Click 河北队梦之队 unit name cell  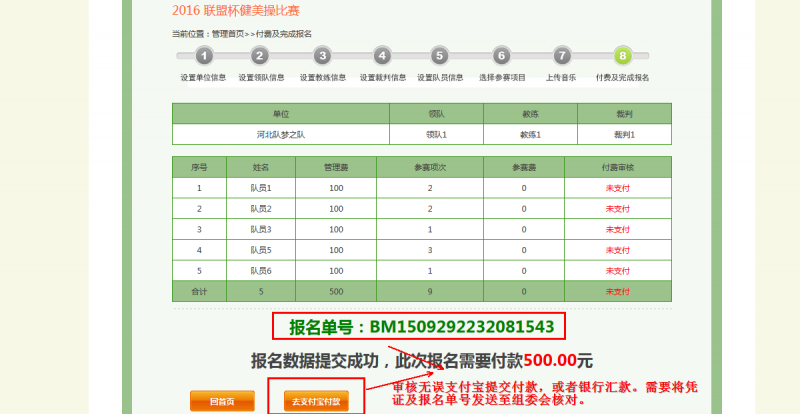(281, 134)
